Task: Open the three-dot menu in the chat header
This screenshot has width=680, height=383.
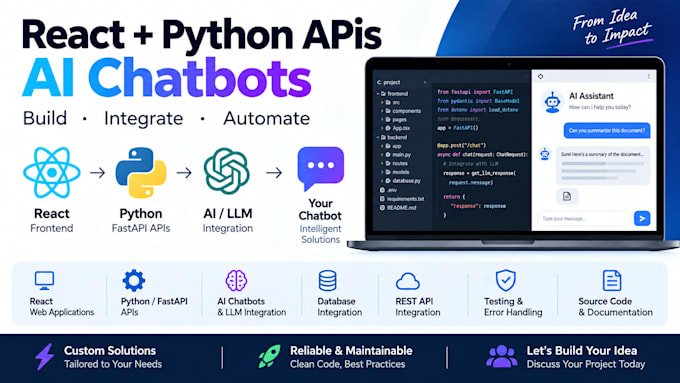Action: (649, 76)
